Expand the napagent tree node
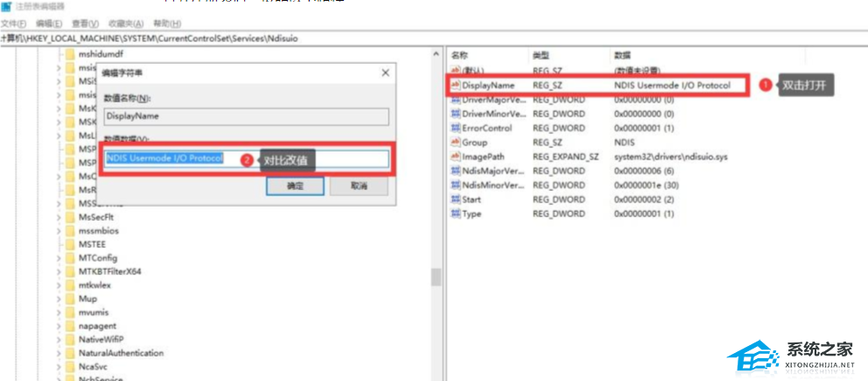Screen dimensions: 868x381 [x=59, y=326]
